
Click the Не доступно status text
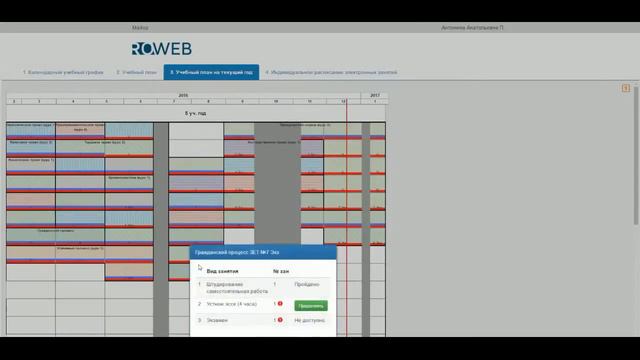[309, 320]
